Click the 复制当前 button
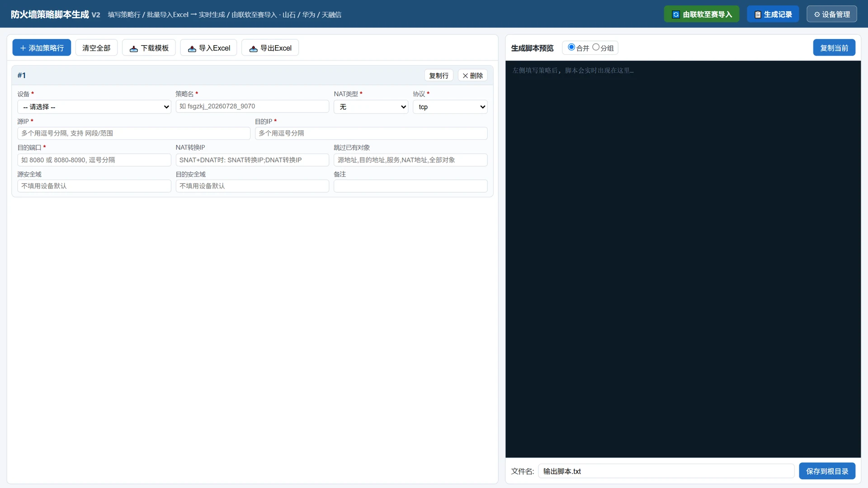This screenshot has width=868, height=488. tap(834, 48)
